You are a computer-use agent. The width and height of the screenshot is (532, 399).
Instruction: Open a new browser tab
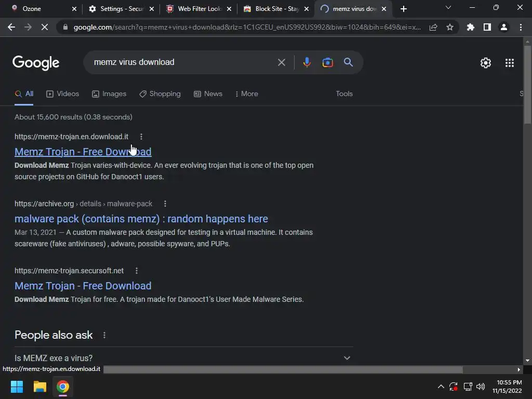pyautogui.click(x=403, y=9)
